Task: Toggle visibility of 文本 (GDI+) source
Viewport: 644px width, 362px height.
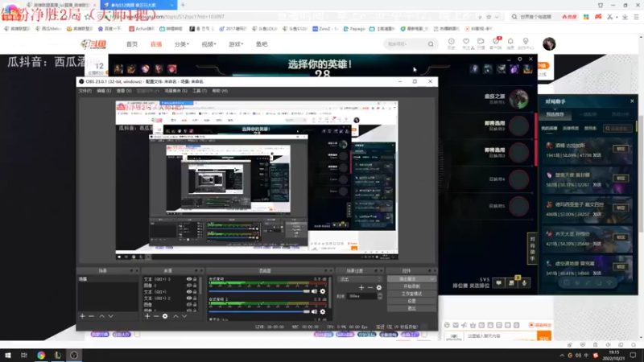Action: coord(189,292)
